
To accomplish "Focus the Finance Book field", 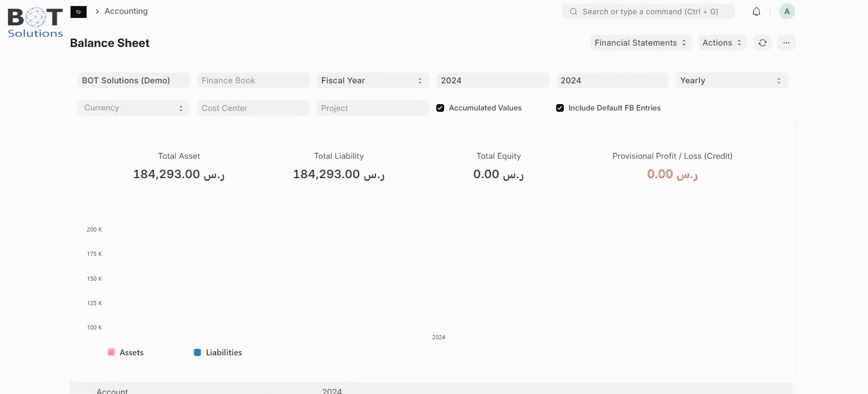I will pyautogui.click(x=253, y=81).
